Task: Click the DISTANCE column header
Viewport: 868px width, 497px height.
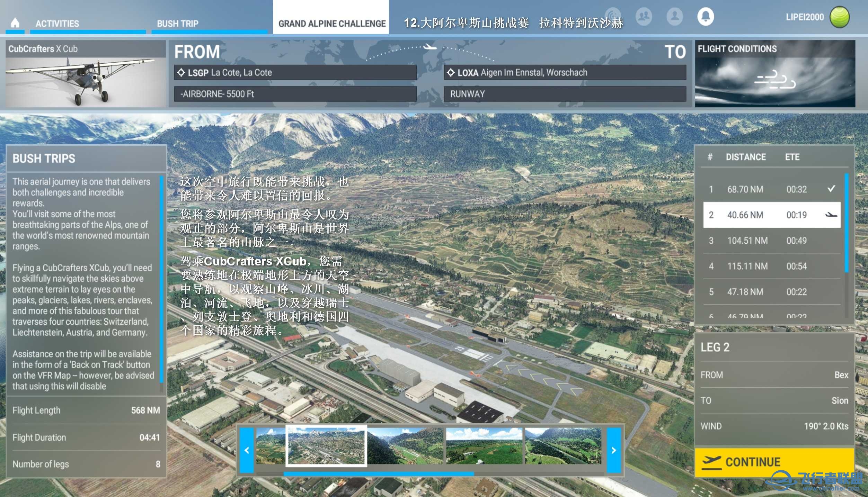Action: tap(746, 157)
